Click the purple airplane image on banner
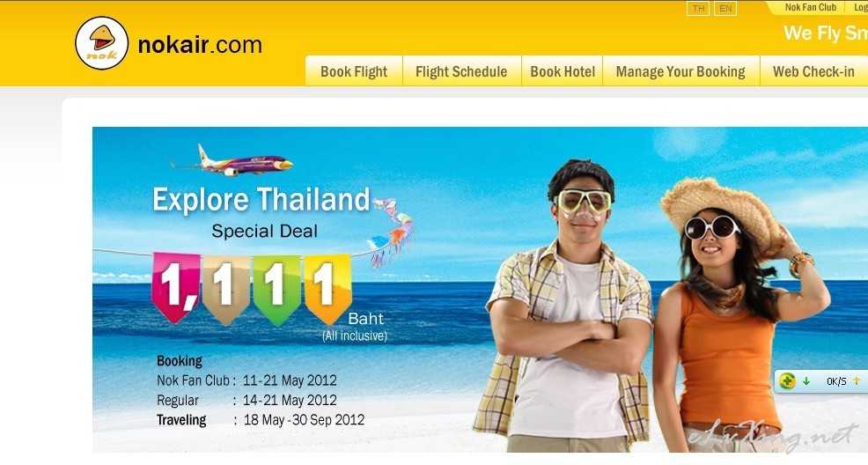The image size is (868, 465). [x=232, y=162]
